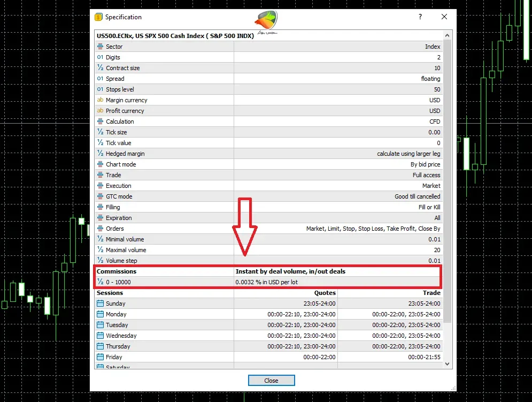532x402 pixels.
Task: Click the Contract size row icon
Action: coord(100,67)
